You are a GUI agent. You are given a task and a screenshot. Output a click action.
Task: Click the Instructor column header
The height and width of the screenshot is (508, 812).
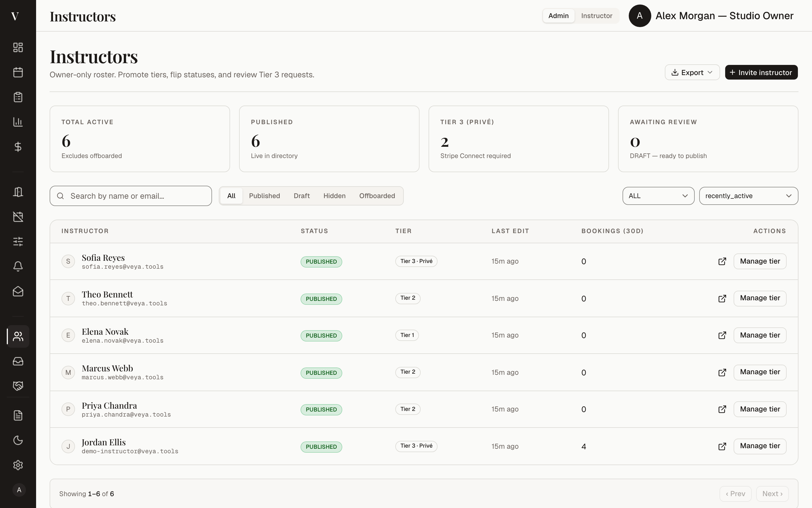[x=85, y=231]
